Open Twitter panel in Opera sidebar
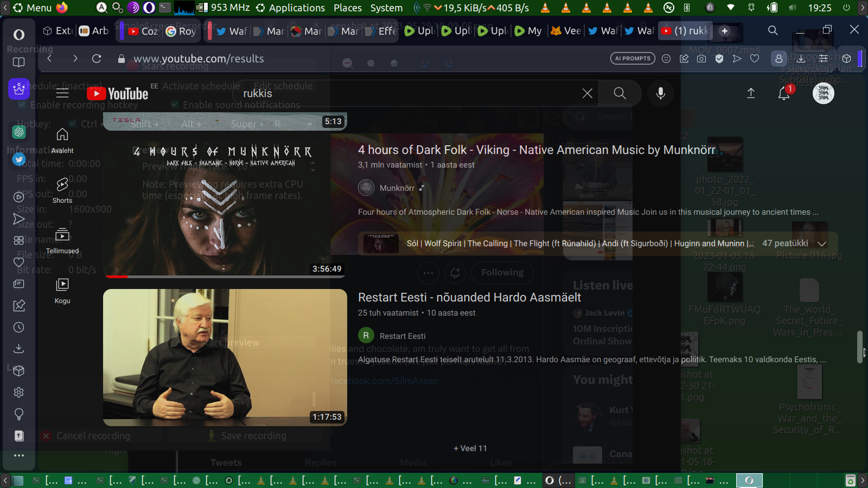 pyautogui.click(x=19, y=159)
